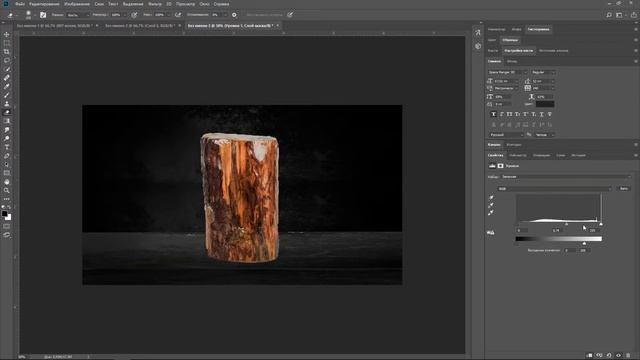Viewport: 640px width, 360px height.
Task: Toggle clip adjustment to layer below
Action: pos(589,356)
